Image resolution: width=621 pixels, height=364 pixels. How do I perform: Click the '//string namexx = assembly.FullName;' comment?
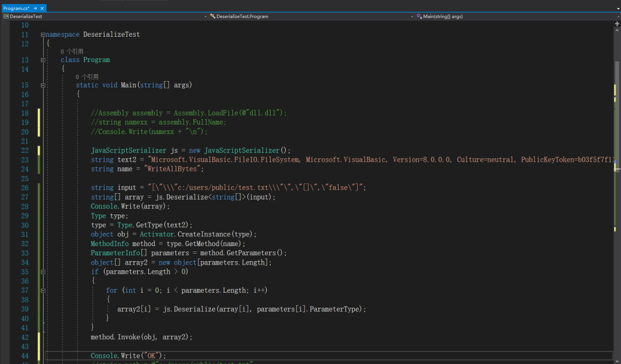click(159, 122)
